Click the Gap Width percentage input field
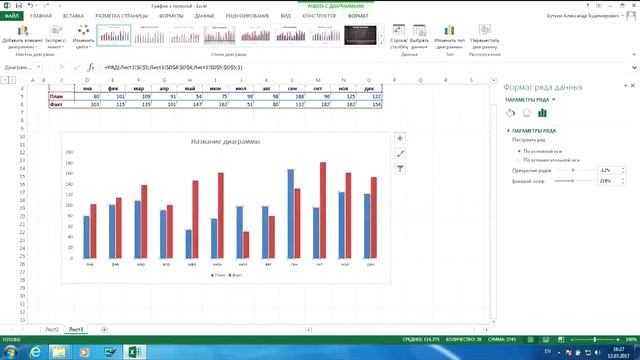Viewport: 640px width, 360px height. pyautogui.click(x=609, y=181)
